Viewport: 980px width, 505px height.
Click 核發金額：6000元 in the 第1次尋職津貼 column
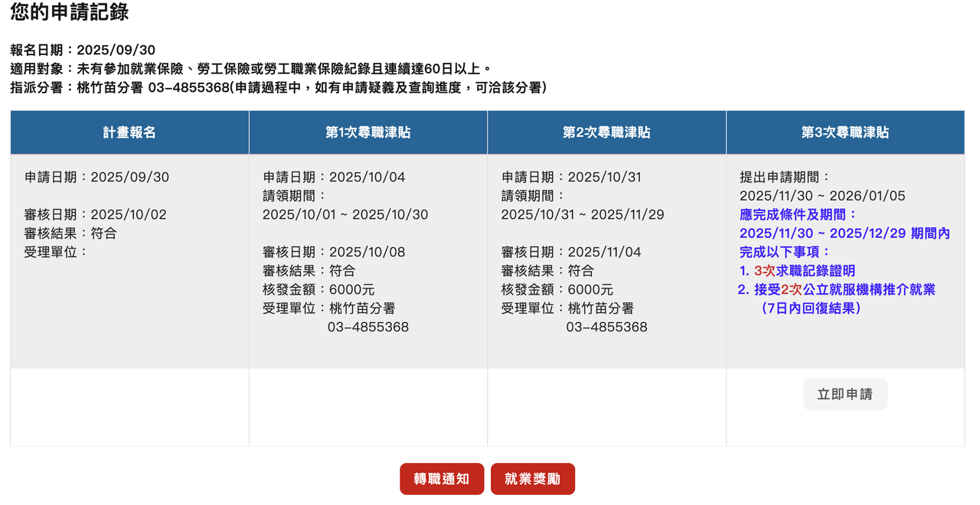[x=318, y=289]
